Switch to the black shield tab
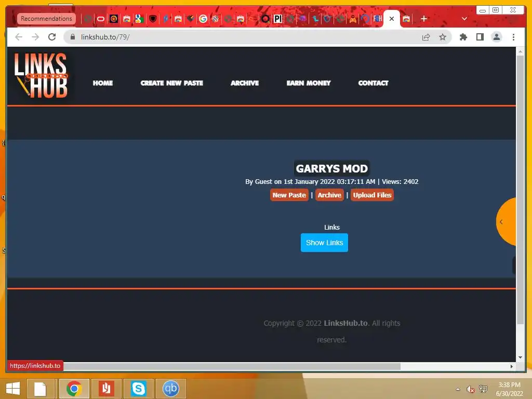Viewport: 532px width, 399px height. (x=153, y=19)
